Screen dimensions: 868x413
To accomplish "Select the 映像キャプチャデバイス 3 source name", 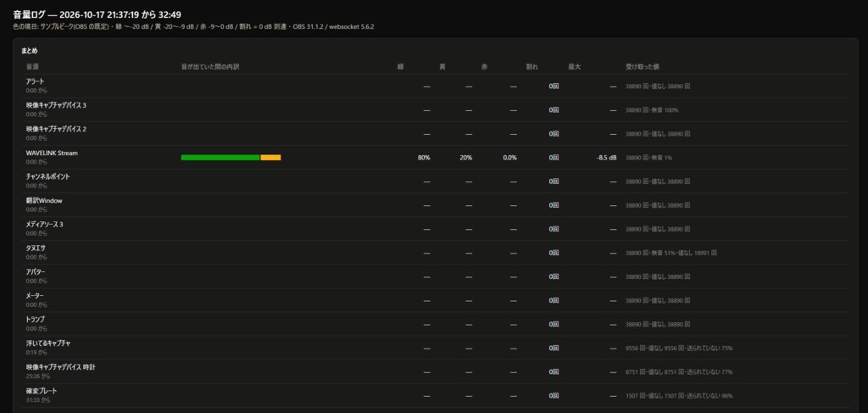I will pyautogui.click(x=56, y=105).
